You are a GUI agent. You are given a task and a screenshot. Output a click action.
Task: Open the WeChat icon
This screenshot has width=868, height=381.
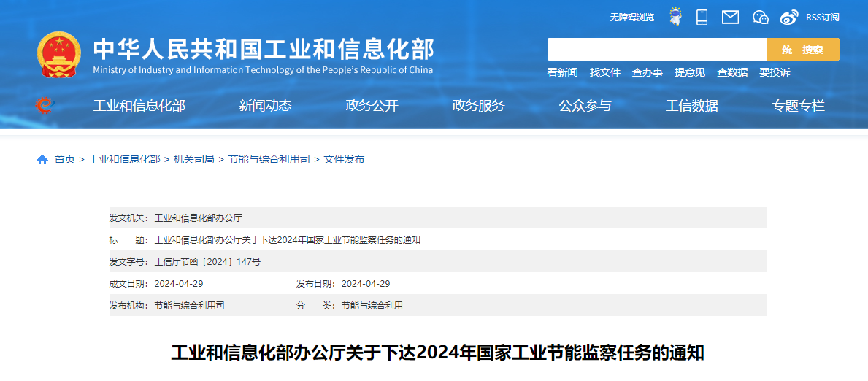pos(761,18)
